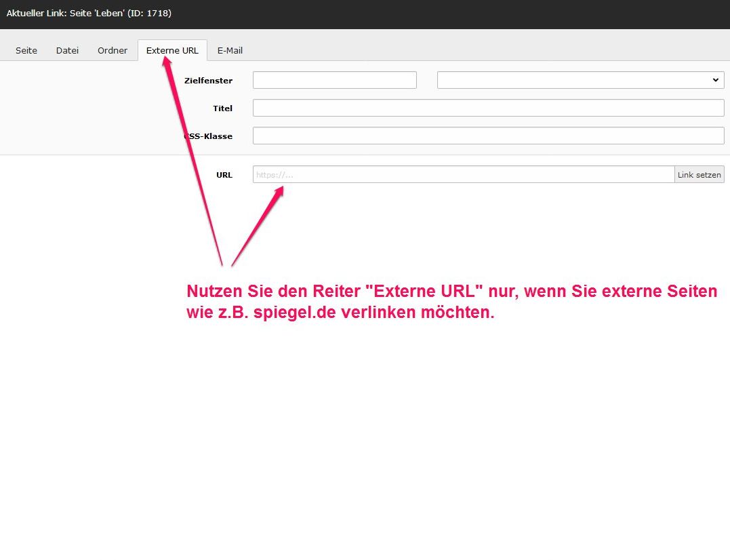Click the 'Aktueller Link: Seite Leben' header text
The image size is (730, 560).
89,14
